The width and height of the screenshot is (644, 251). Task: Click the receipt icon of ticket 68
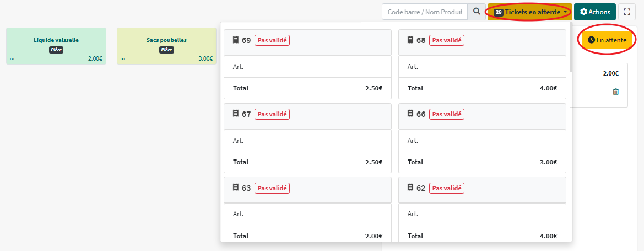pyautogui.click(x=410, y=40)
